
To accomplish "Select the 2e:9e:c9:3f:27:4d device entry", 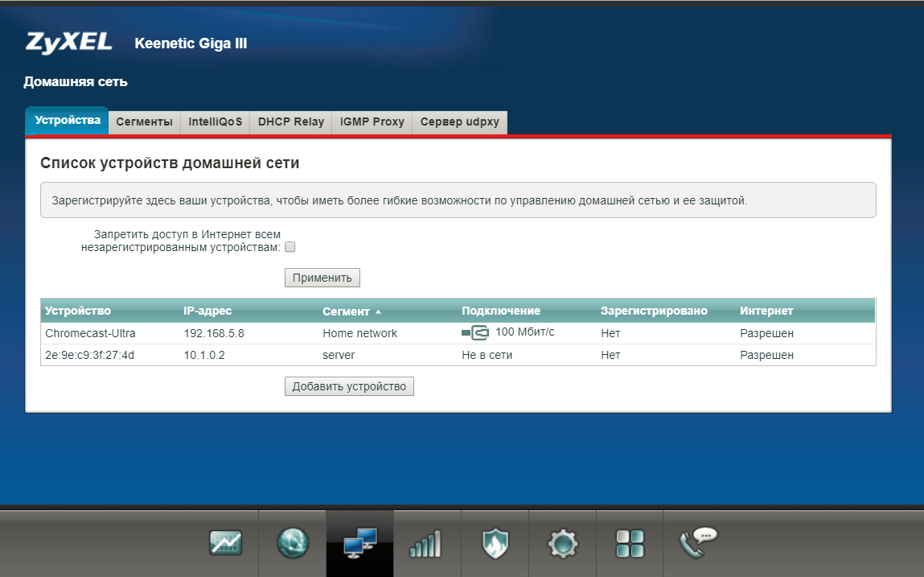I will click(89, 355).
